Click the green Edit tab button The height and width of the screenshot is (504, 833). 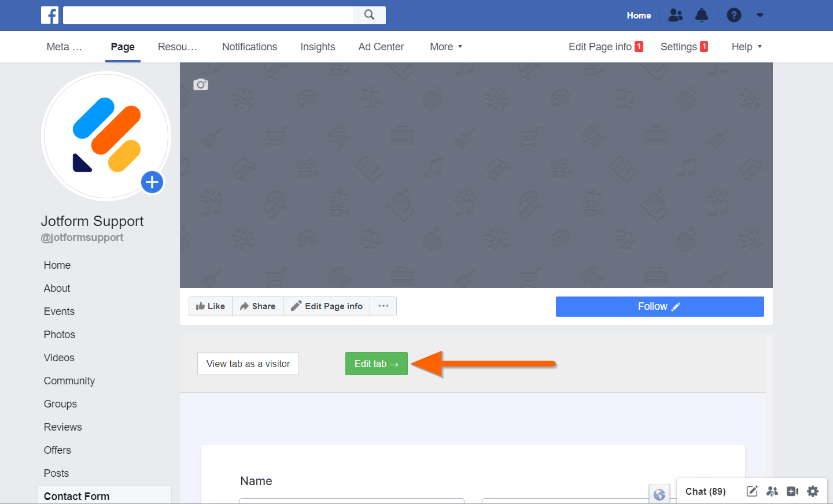tap(377, 364)
